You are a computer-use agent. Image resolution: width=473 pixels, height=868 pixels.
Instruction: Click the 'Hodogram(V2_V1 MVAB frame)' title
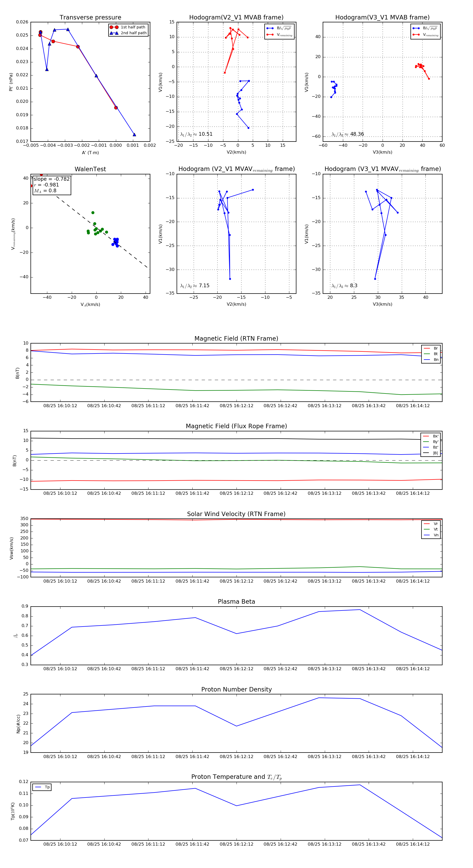(x=236, y=18)
